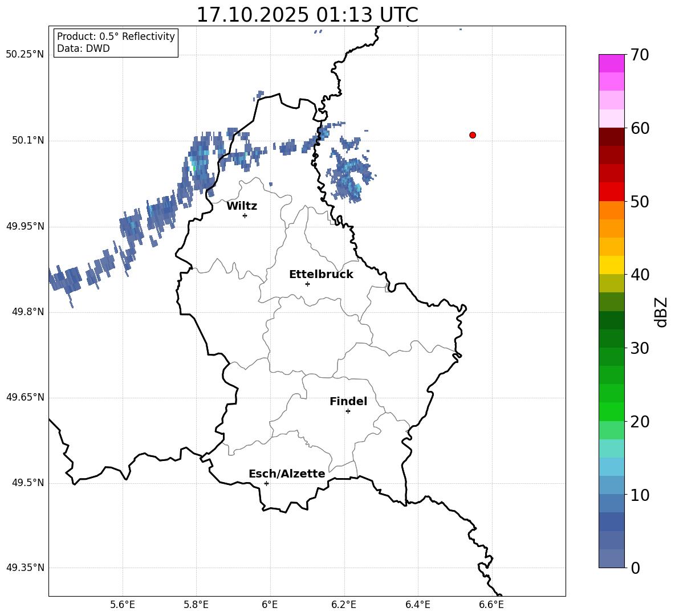Viewport: 675px width, 616px height.
Task: Click the 49.8°N latitude label
Action: (x=28, y=312)
